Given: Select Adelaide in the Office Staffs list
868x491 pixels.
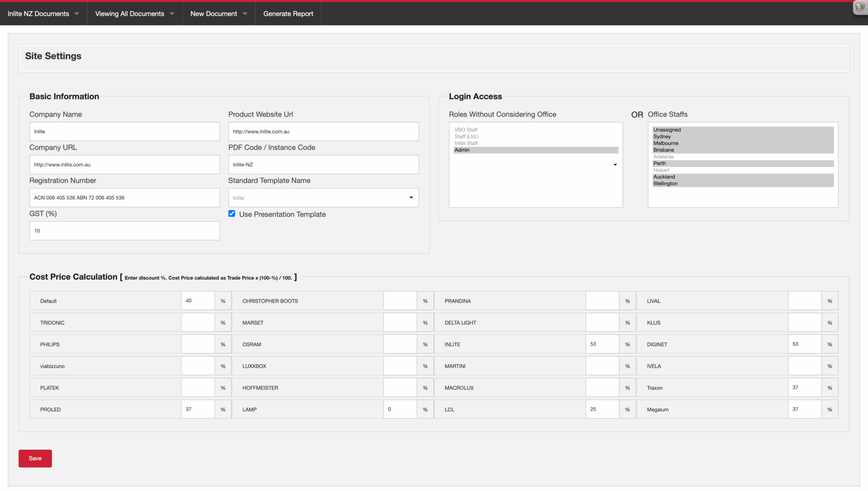Looking at the screenshot, I should point(743,157).
